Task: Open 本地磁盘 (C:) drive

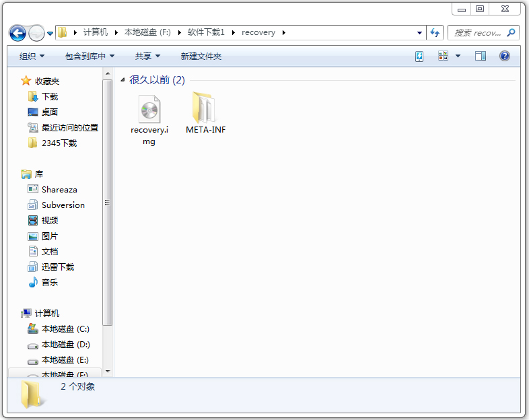Action: (x=65, y=329)
